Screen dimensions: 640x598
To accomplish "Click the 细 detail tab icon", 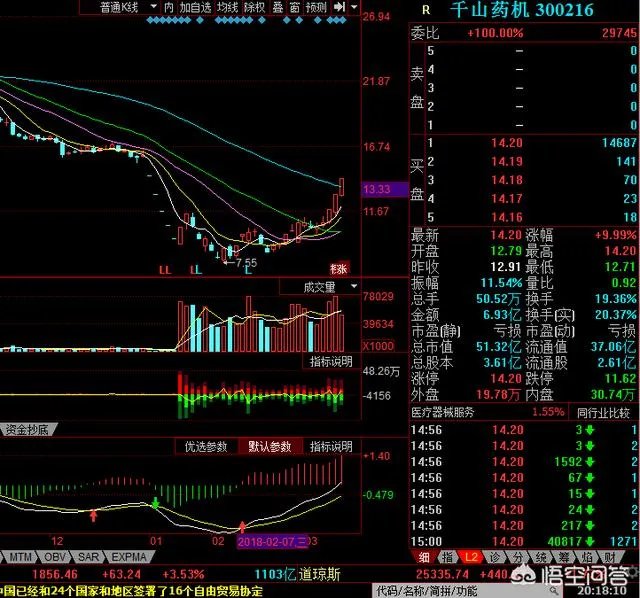I will pos(423,556).
